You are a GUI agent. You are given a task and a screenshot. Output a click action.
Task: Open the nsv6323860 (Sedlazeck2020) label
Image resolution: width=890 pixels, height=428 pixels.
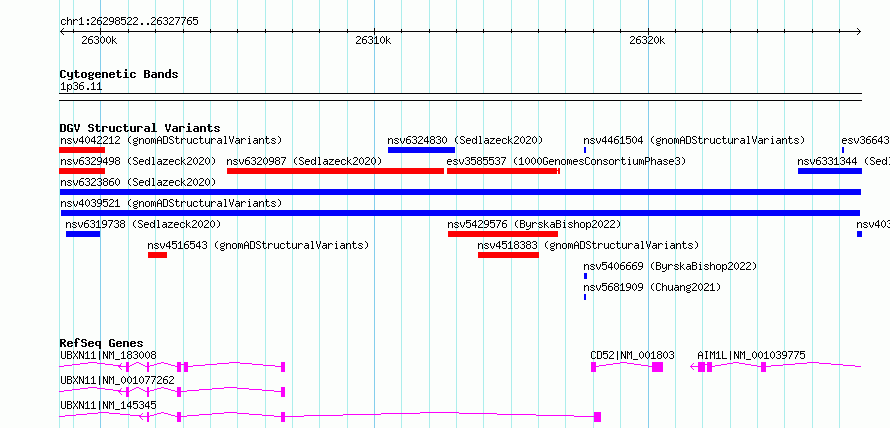tap(138, 182)
